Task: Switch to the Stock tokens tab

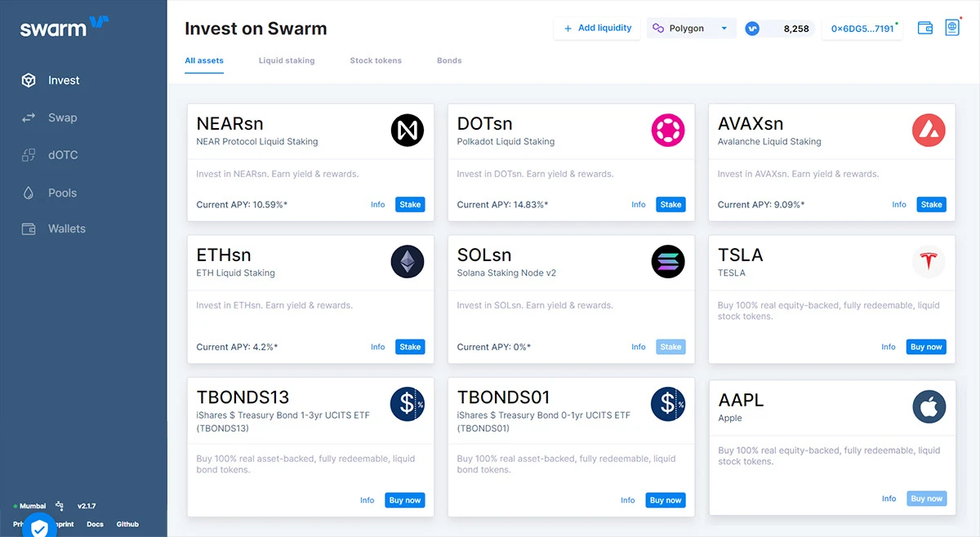Action: [x=376, y=61]
